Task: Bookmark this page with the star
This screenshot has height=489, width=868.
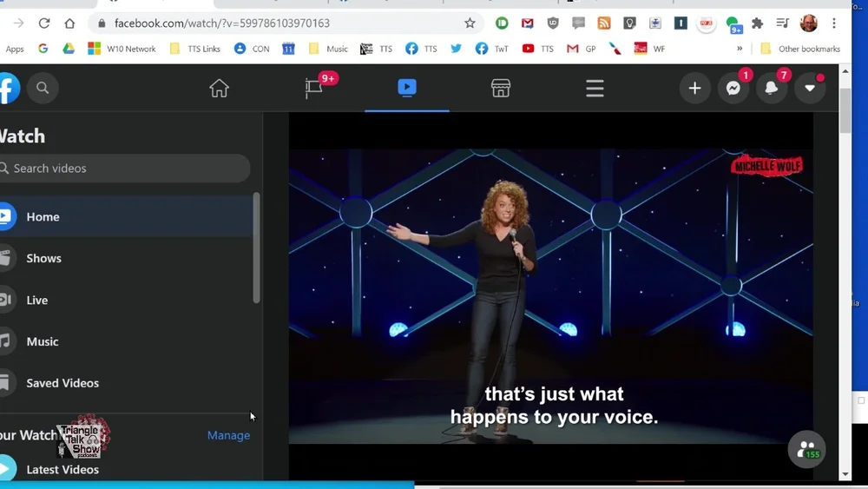Action: pos(470,23)
